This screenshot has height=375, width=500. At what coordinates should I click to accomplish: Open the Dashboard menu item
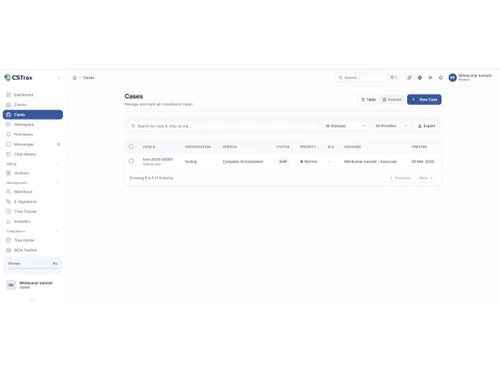[33, 95]
